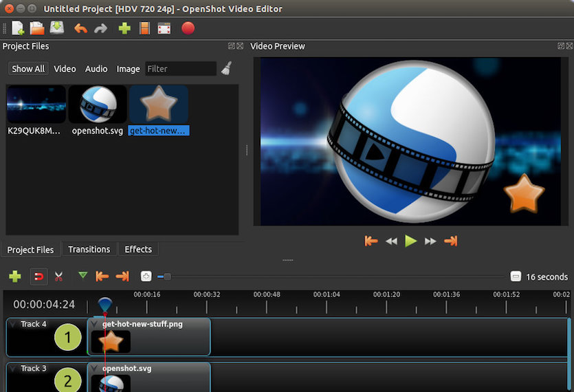
Task: Switch to the Effects tab
Action: tap(138, 250)
